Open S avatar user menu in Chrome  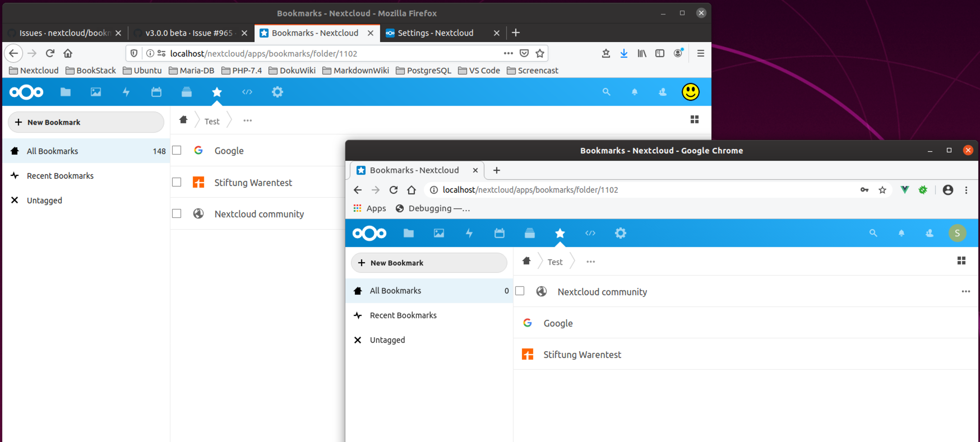pos(957,233)
